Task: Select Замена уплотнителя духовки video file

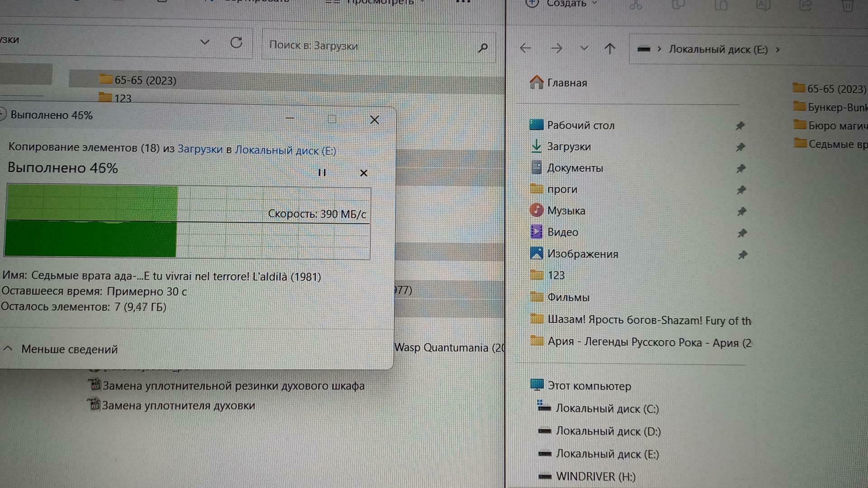Action: [x=172, y=405]
